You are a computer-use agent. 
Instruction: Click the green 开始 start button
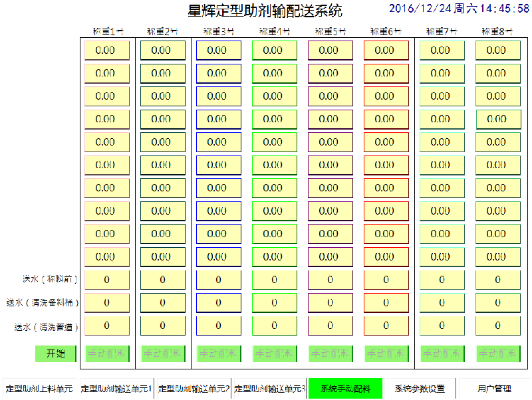pos(56,353)
